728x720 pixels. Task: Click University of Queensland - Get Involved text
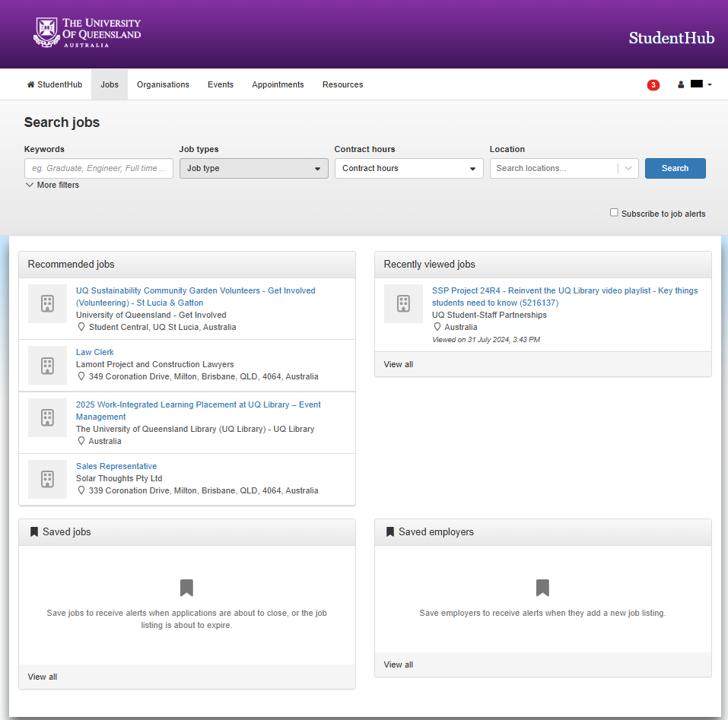[151, 315]
